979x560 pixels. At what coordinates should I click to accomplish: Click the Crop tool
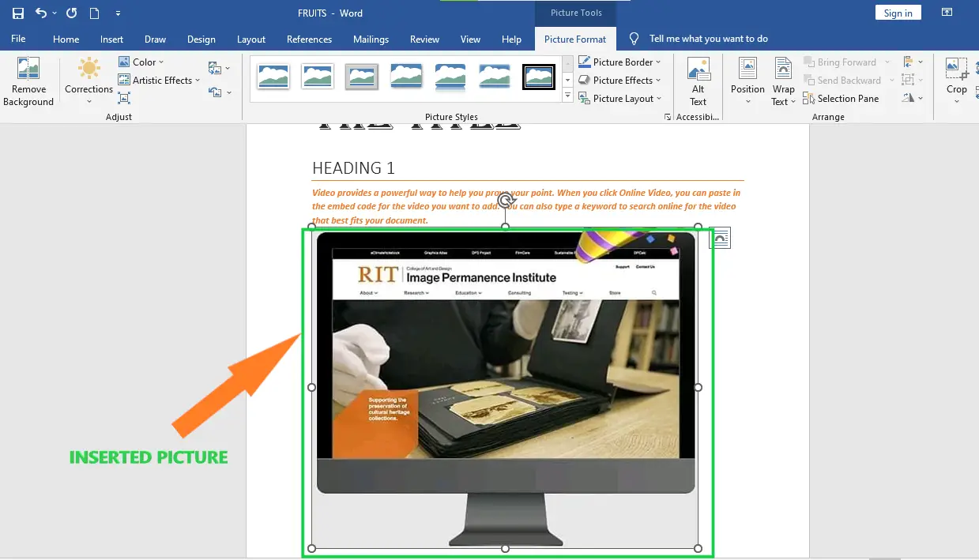(956, 75)
